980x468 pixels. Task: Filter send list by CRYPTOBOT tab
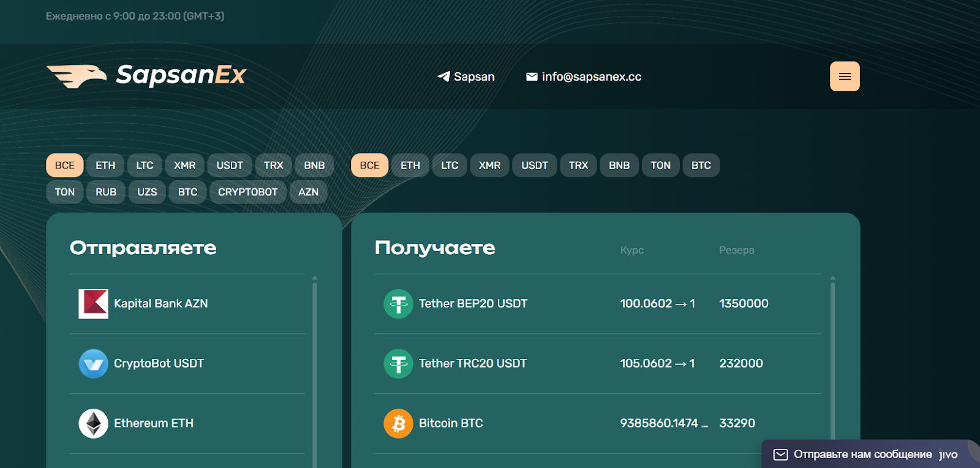coord(248,192)
